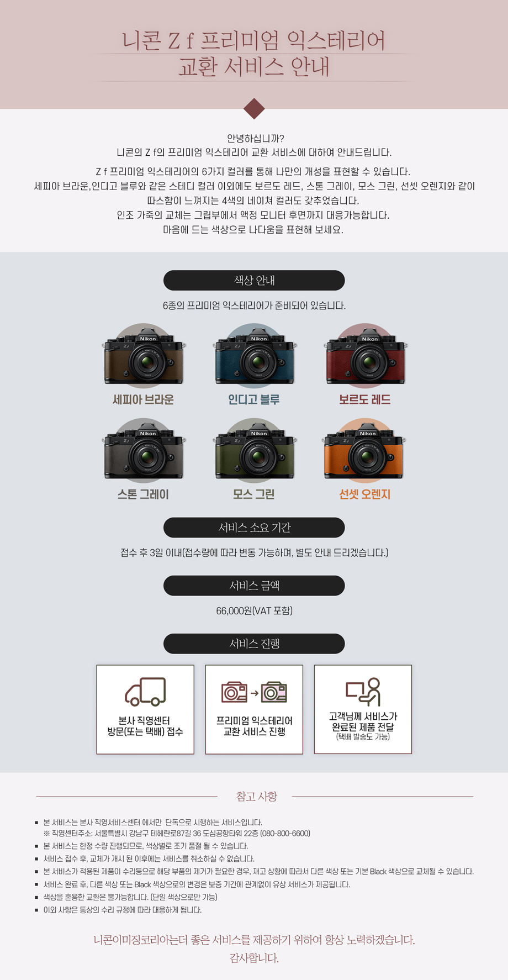508x980 pixels.
Task: Select the Moss Green camera image
Action: pos(254,451)
